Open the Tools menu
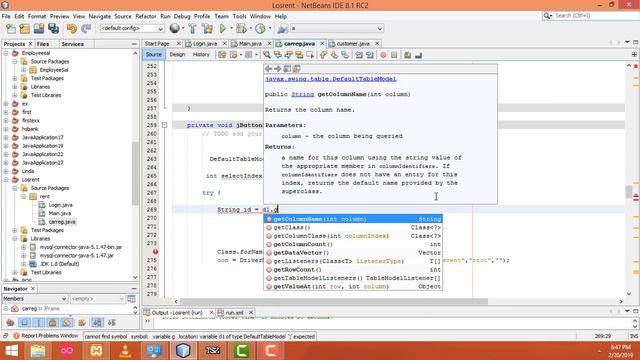 pos(240,16)
